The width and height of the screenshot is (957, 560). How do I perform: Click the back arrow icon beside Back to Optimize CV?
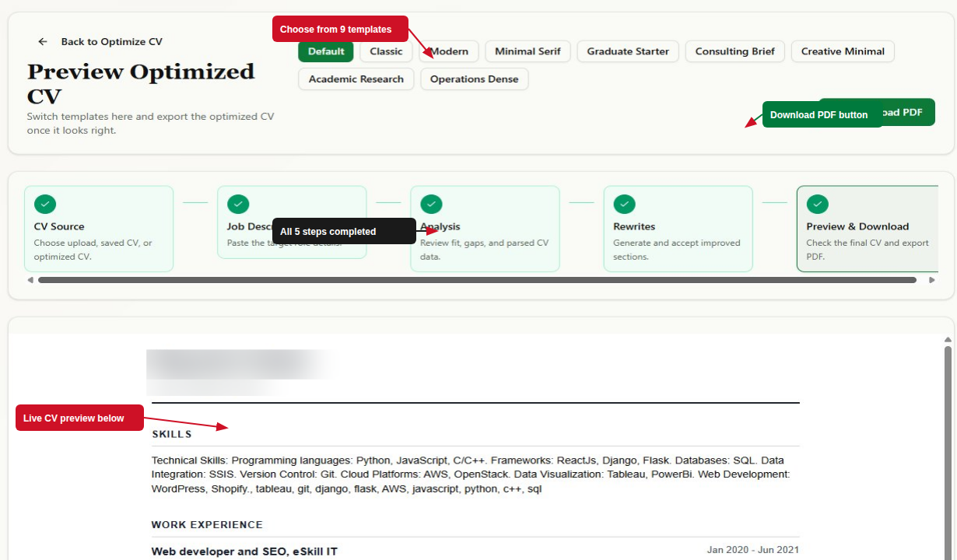pyautogui.click(x=43, y=42)
